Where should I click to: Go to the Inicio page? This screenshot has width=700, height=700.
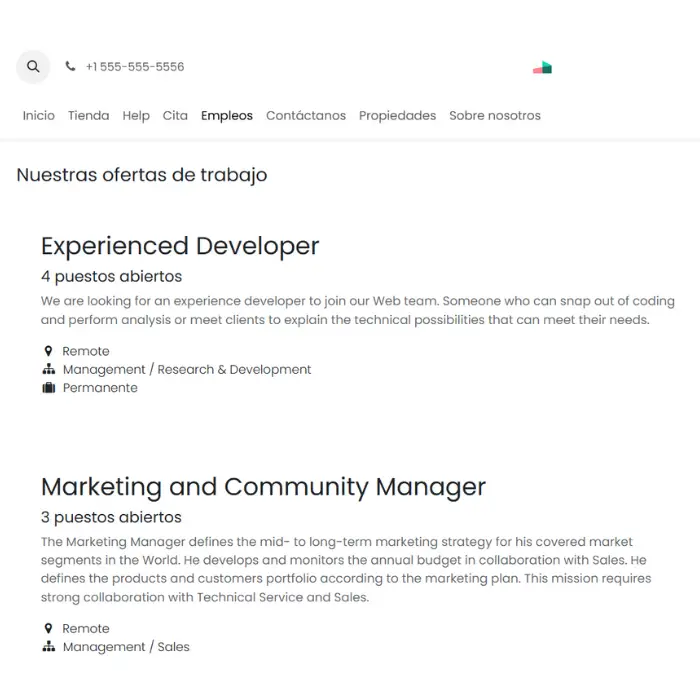(39, 116)
